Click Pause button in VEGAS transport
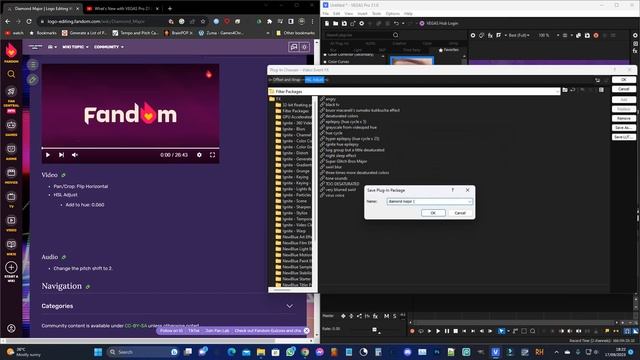 click(447, 331)
